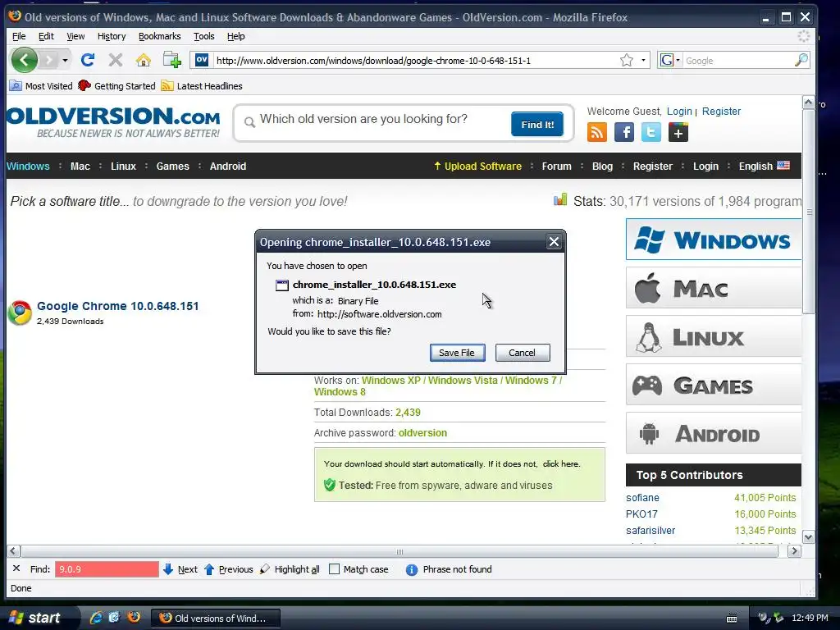Launch Firefox from quick launch icon
Viewport: 840px width, 630px height.
pyautogui.click(x=134, y=617)
